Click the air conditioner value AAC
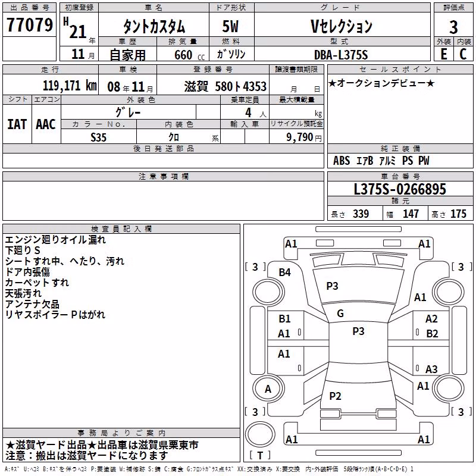This screenshot has height=476, width=476. pos(46,124)
